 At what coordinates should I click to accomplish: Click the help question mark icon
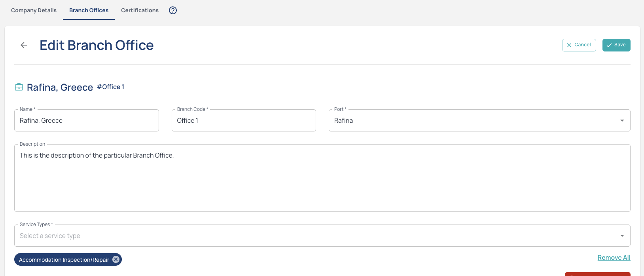point(173,10)
